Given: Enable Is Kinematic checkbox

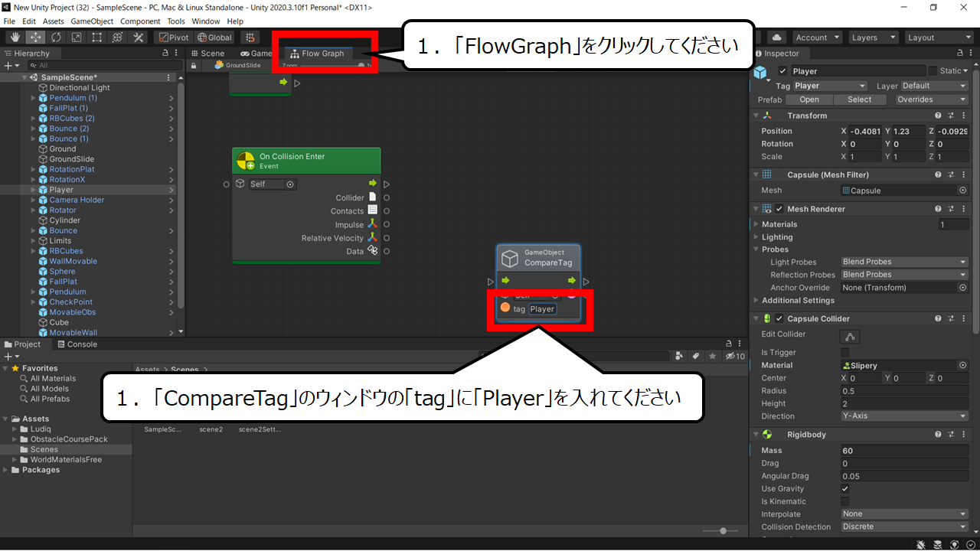Looking at the screenshot, I should point(845,501).
